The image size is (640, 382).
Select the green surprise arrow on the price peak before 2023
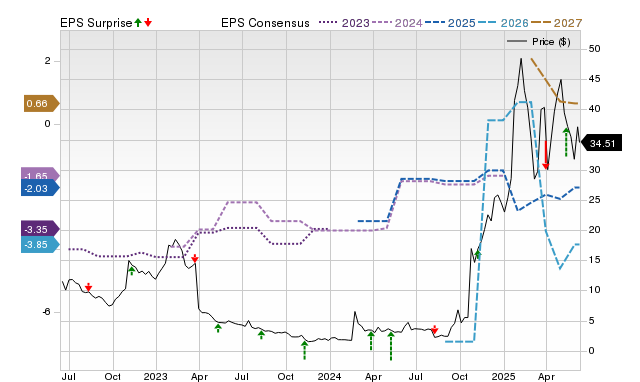131,271
